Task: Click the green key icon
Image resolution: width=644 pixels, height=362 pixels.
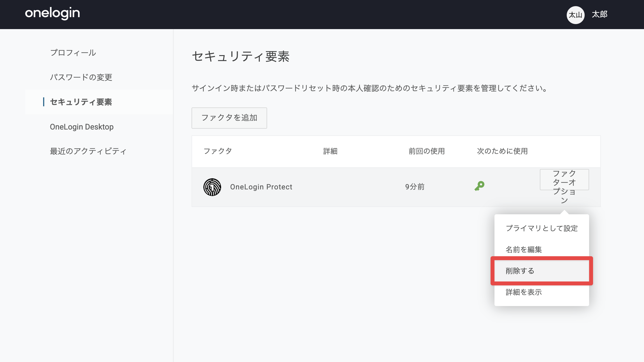Action: (480, 186)
